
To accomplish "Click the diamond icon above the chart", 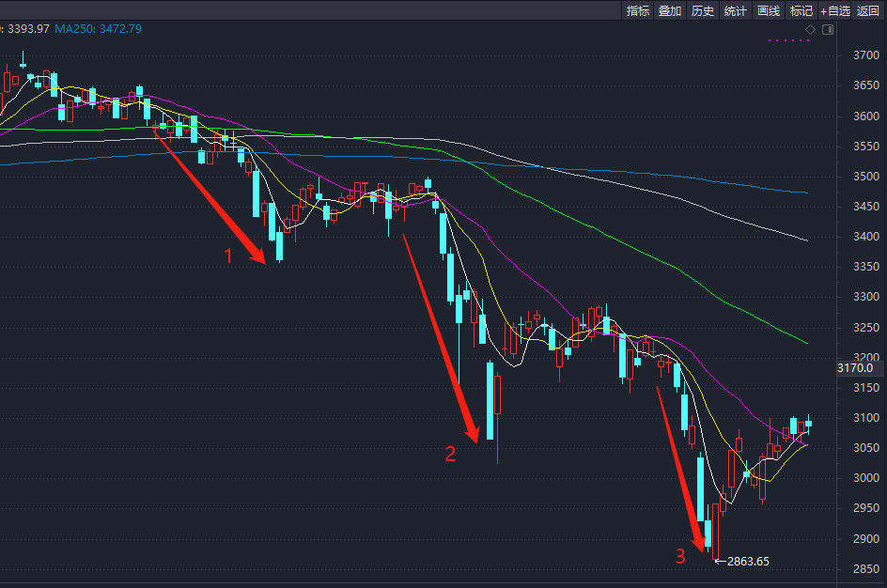I will [811, 29].
